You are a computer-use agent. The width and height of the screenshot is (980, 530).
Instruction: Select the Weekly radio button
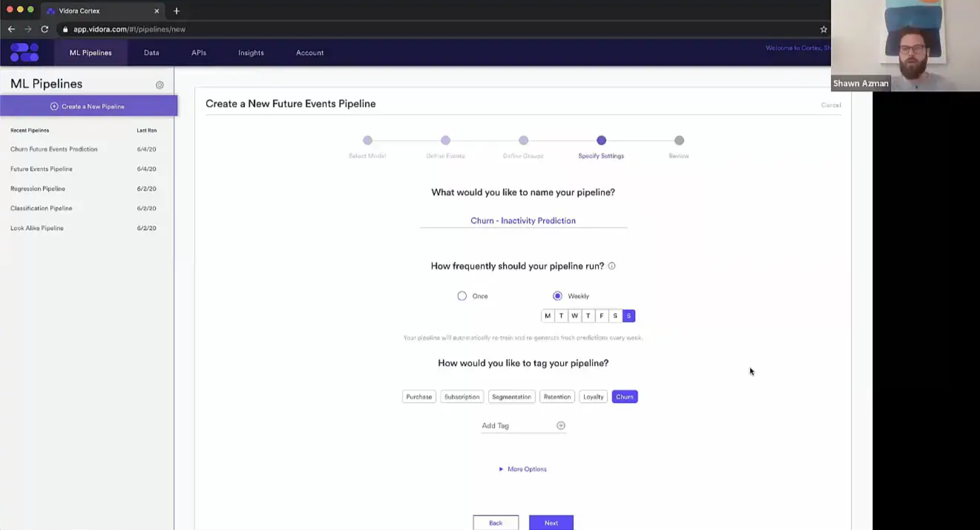pos(557,296)
